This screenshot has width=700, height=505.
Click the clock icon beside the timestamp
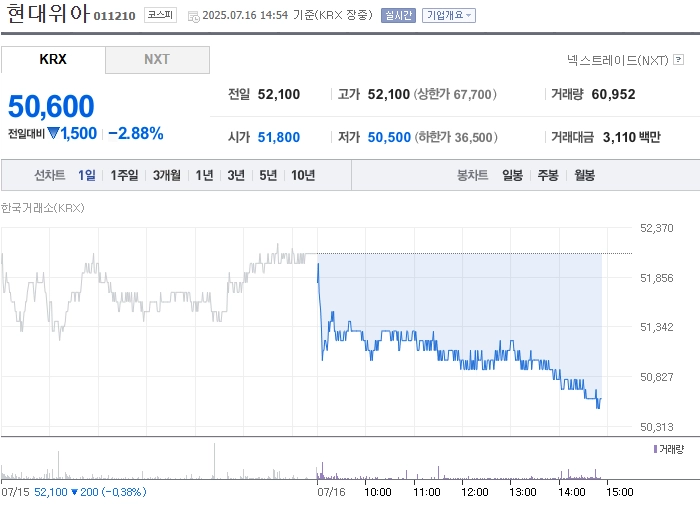(x=193, y=17)
